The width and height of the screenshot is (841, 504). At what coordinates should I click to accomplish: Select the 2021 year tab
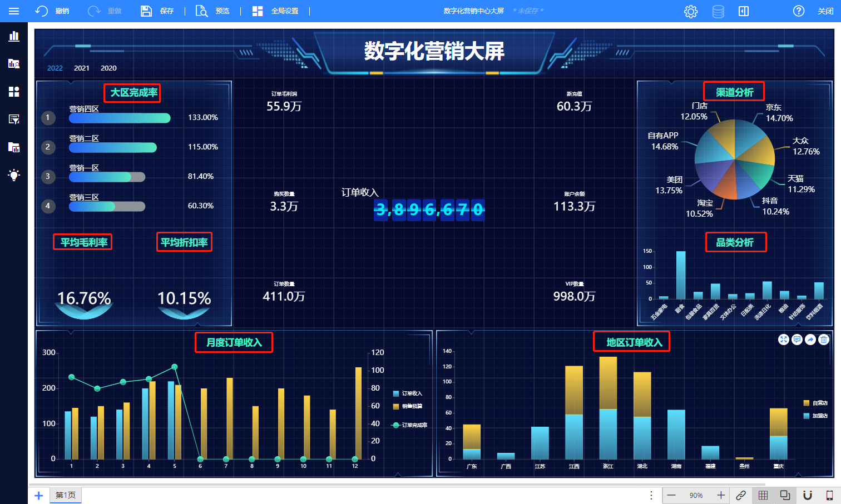tap(82, 68)
